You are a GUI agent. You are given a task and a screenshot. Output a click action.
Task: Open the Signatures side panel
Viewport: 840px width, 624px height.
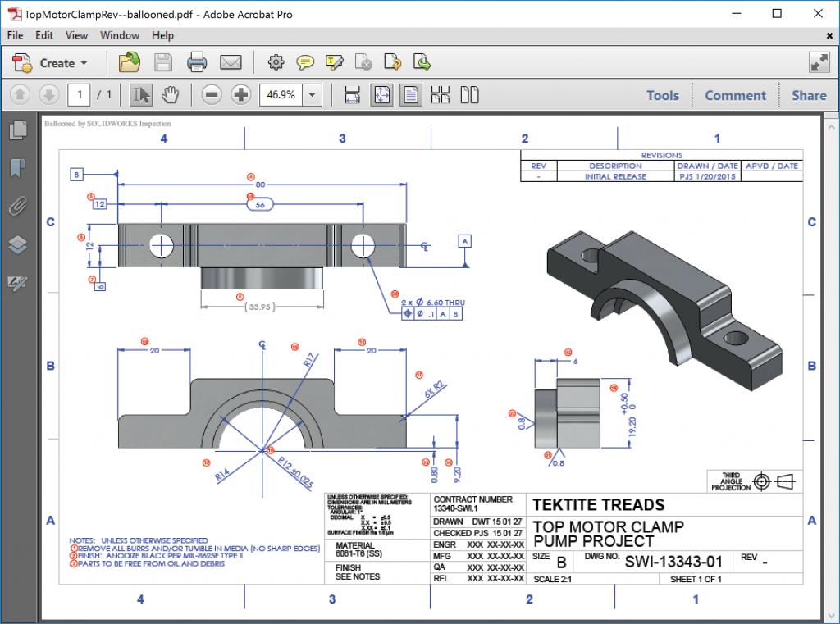click(x=18, y=283)
